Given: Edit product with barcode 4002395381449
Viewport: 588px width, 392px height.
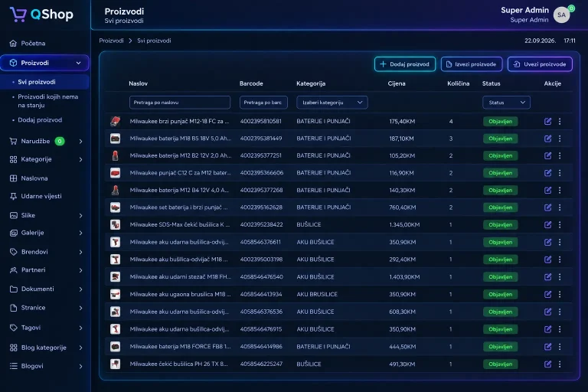Looking at the screenshot, I should coord(547,139).
